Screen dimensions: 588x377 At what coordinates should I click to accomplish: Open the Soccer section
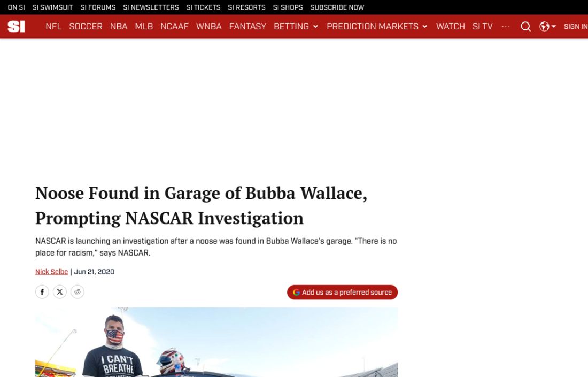click(86, 27)
